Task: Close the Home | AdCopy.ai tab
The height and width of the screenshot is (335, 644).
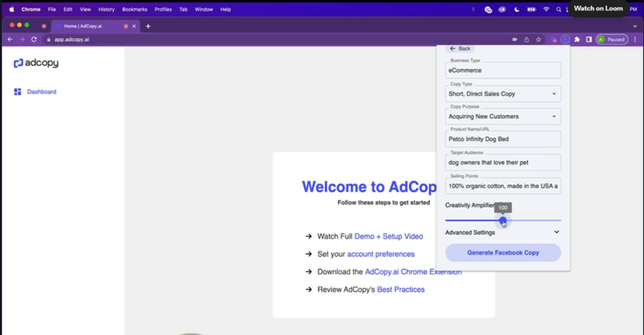Action: coord(134,26)
